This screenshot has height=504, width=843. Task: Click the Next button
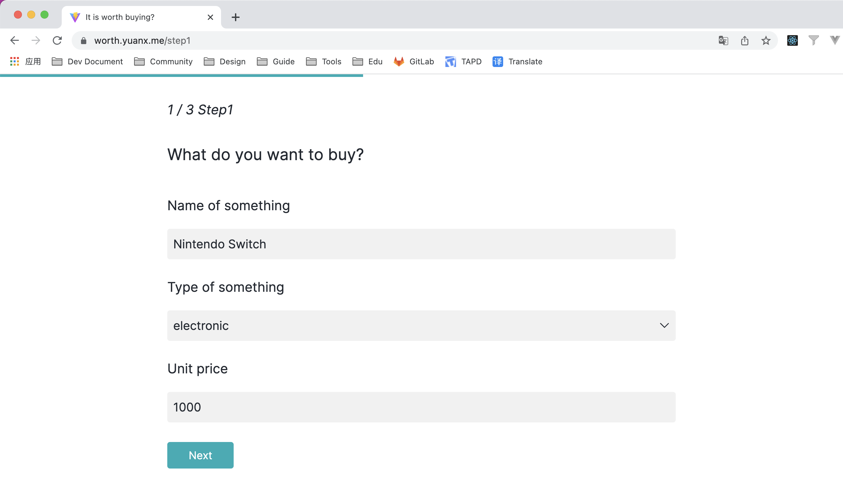[200, 455]
